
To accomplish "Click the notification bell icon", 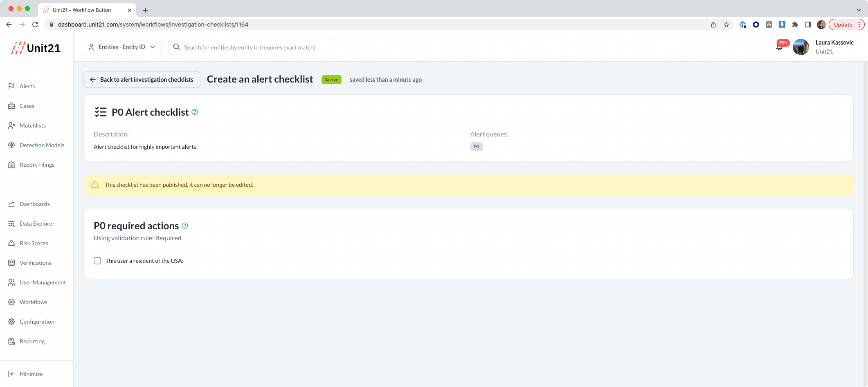I will click(x=779, y=48).
